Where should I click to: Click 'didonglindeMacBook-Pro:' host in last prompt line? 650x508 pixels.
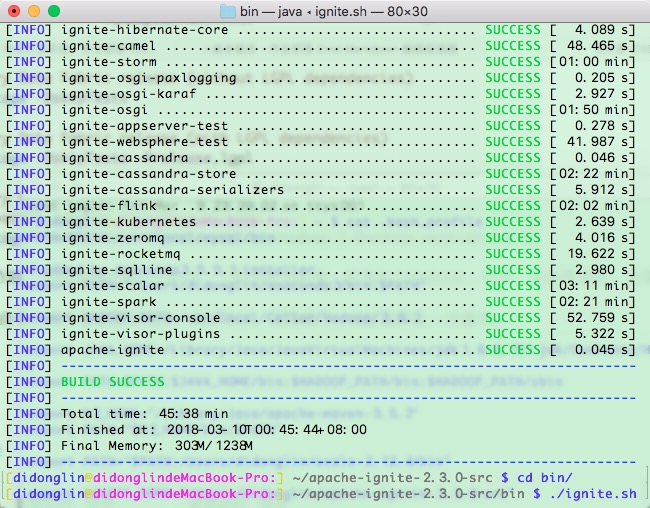point(184,494)
